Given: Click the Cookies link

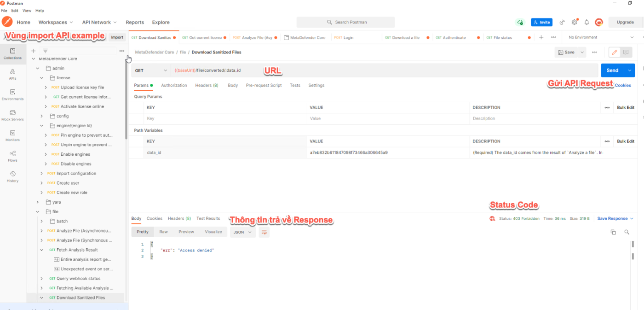Looking at the screenshot, I should click(623, 85).
